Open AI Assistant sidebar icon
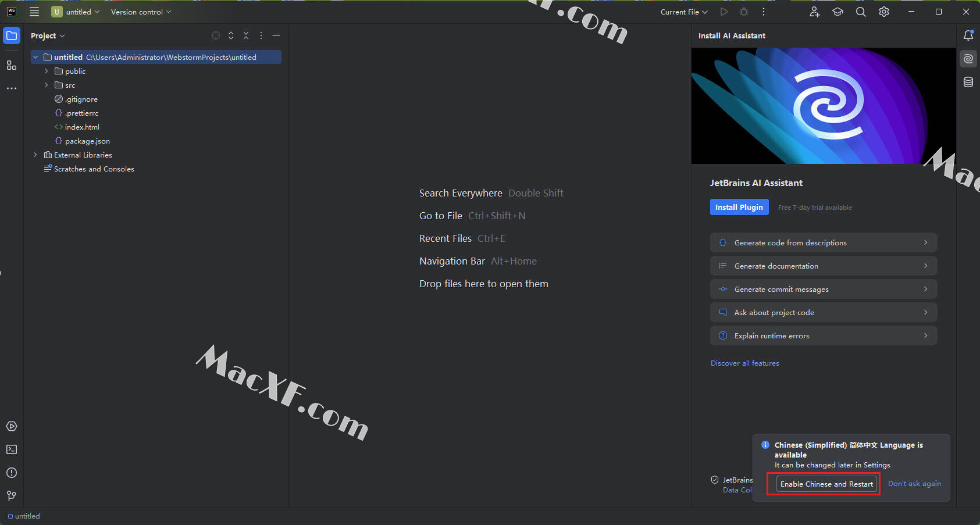The width and height of the screenshot is (980, 525). pos(968,59)
